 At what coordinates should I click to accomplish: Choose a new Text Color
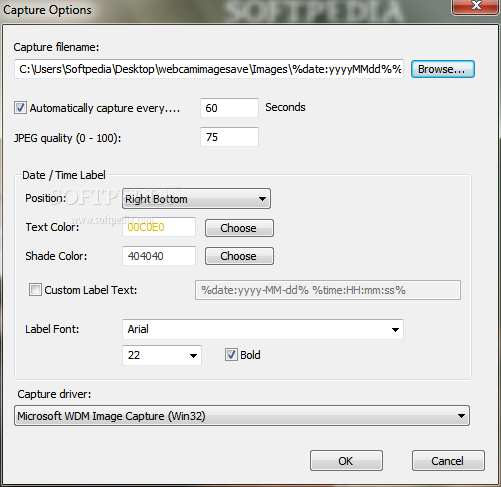[239, 228]
